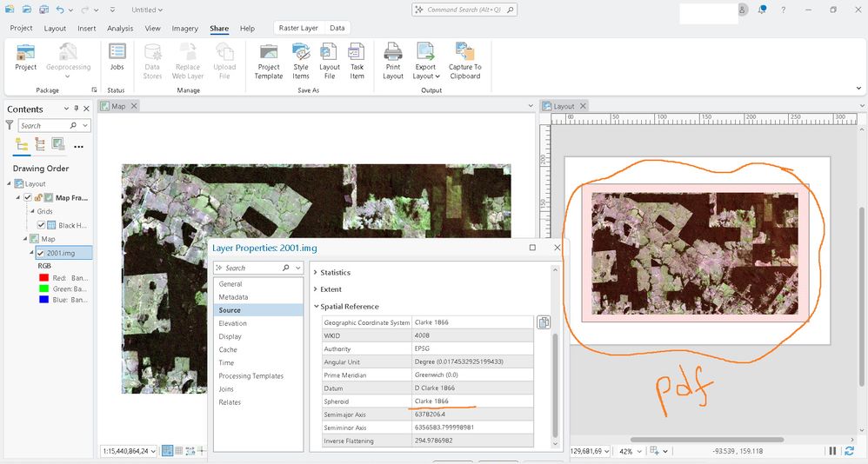
Task: Select the Elevation properties tab
Action: (232, 323)
